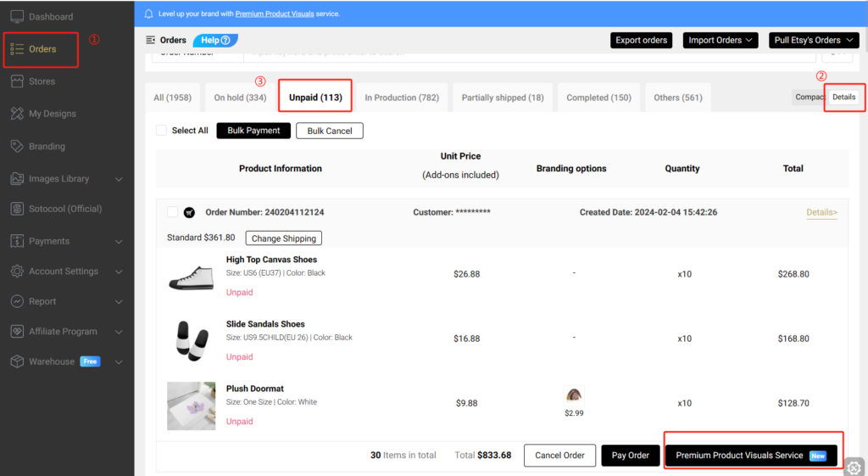This screenshot has height=476, width=868.
Task: Click the Slide Sandals Shoes thumbnail
Action: coord(191,341)
